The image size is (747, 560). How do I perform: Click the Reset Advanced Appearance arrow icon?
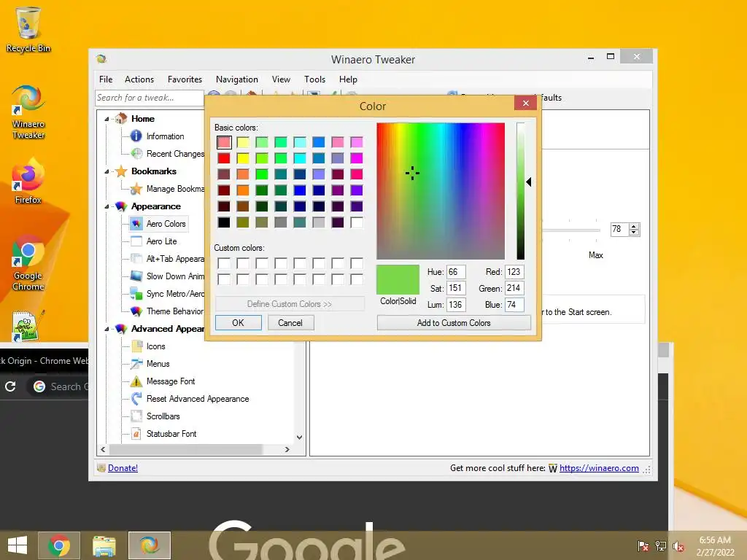point(136,399)
